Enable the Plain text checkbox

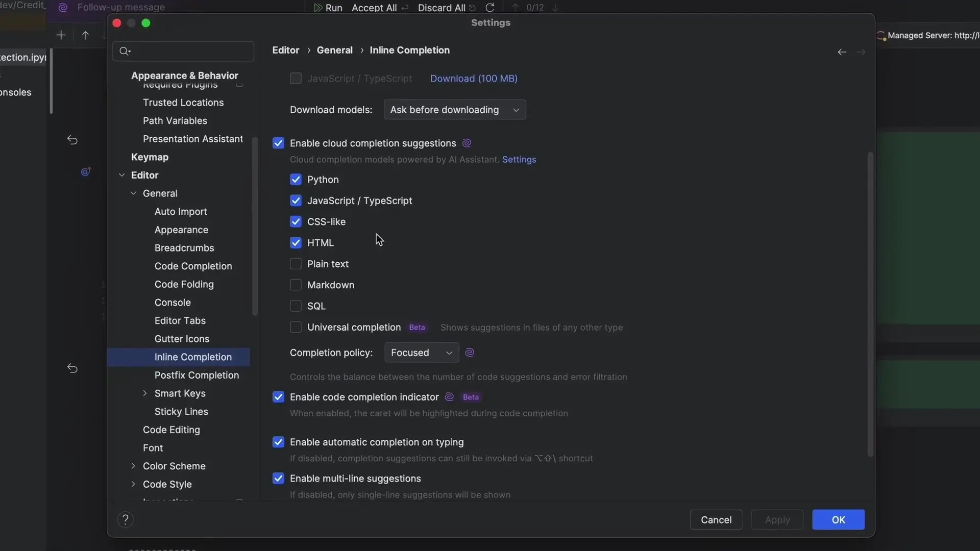(x=296, y=264)
